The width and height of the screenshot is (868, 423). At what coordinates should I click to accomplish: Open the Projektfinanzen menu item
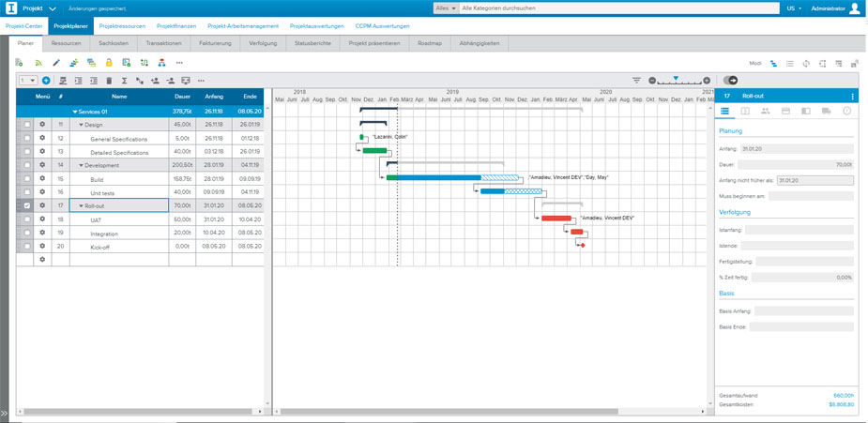pos(176,26)
